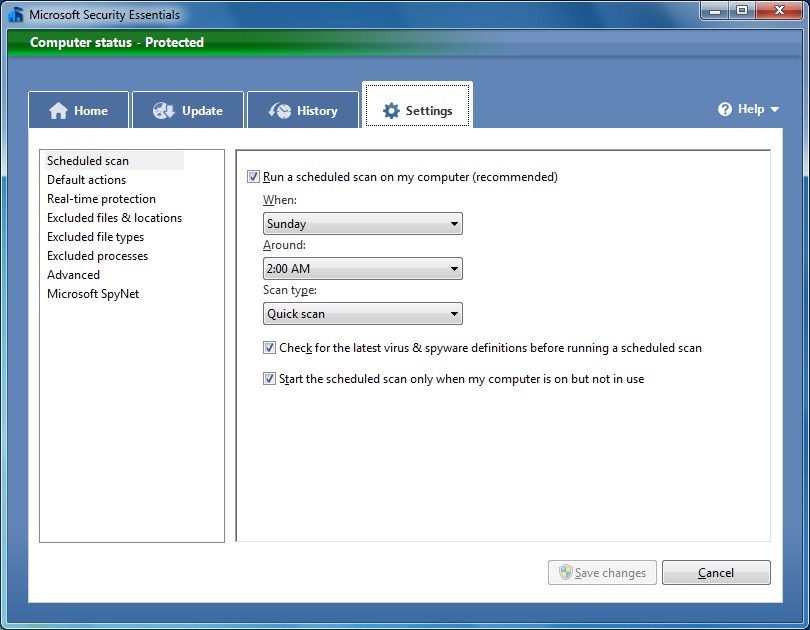Click the Settings tab gear icon
810x630 pixels.
pos(391,111)
